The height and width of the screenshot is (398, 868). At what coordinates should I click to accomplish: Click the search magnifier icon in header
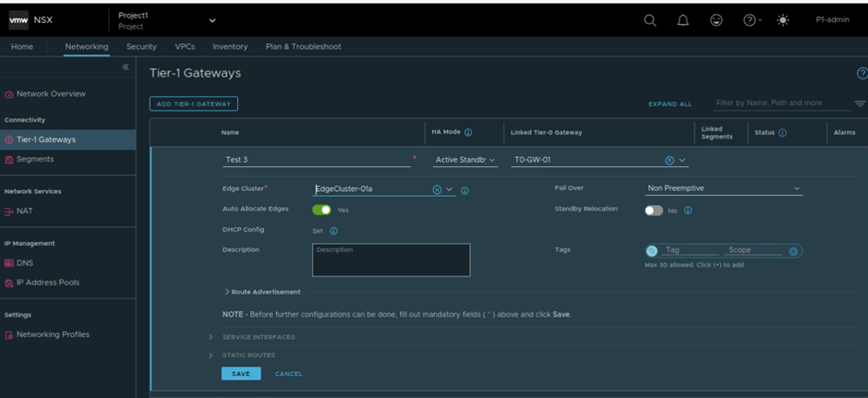pyautogui.click(x=650, y=20)
